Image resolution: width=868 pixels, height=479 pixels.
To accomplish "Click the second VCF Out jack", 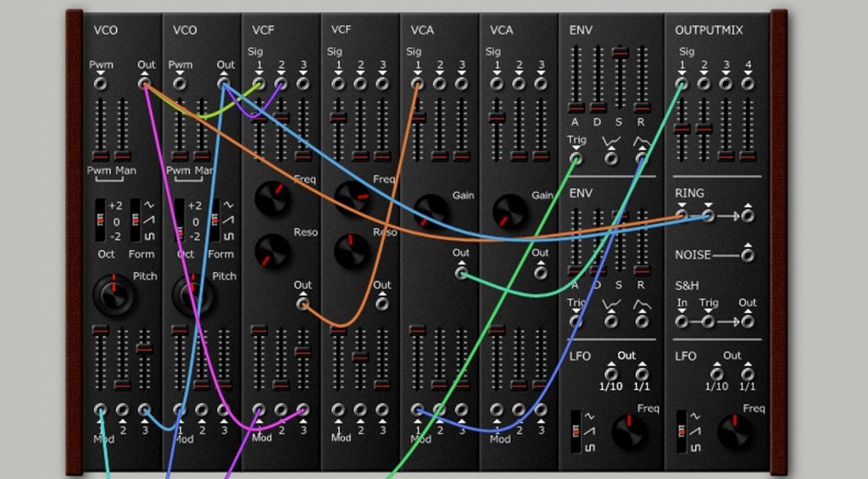I will [381, 304].
